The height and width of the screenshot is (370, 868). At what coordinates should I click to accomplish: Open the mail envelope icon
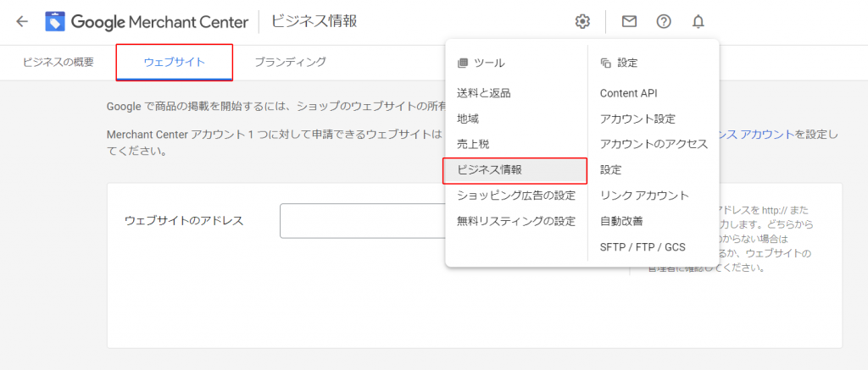pos(630,21)
